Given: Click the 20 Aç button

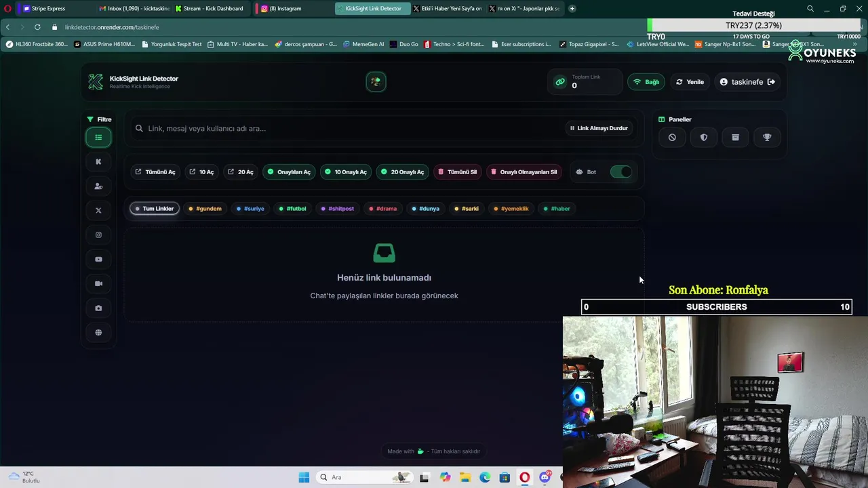Looking at the screenshot, I should tap(241, 172).
